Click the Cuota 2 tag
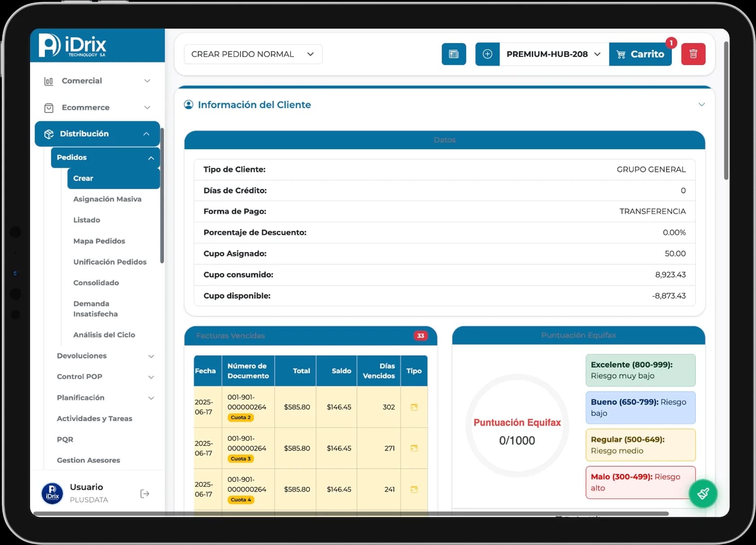The height and width of the screenshot is (545, 756). pyautogui.click(x=241, y=417)
